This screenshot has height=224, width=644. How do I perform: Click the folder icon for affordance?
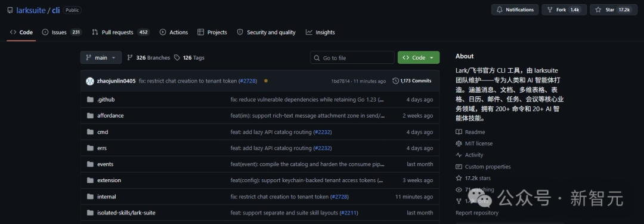point(91,116)
